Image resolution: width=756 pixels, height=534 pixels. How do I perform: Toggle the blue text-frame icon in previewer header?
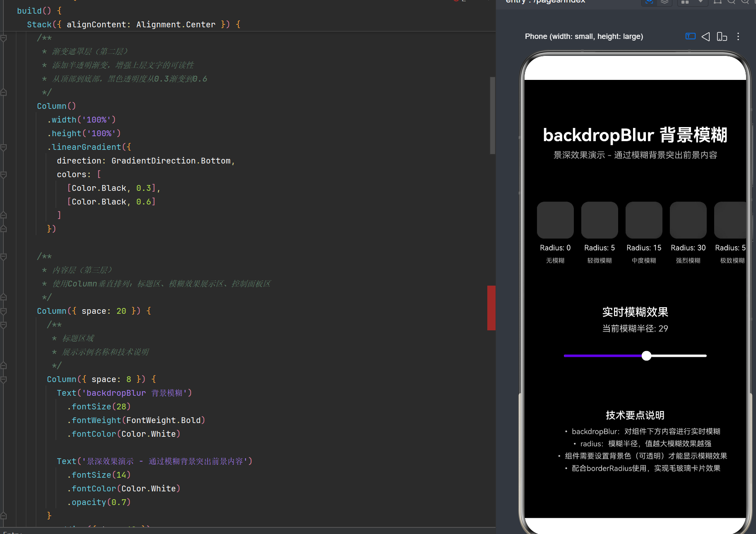click(690, 36)
